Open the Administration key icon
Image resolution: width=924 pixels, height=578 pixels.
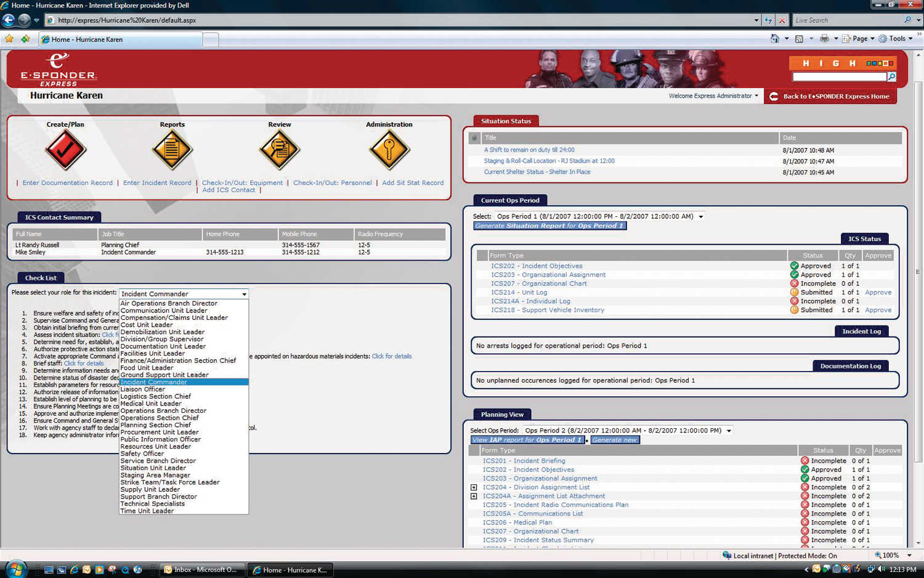coord(389,150)
